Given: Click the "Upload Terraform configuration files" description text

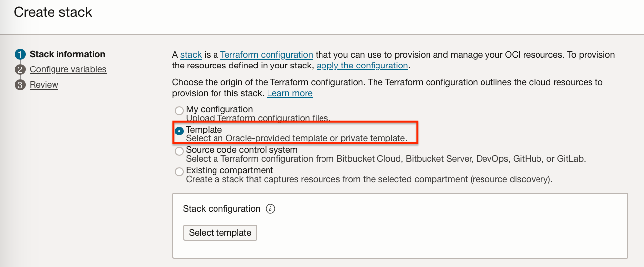Looking at the screenshot, I should [258, 118].
